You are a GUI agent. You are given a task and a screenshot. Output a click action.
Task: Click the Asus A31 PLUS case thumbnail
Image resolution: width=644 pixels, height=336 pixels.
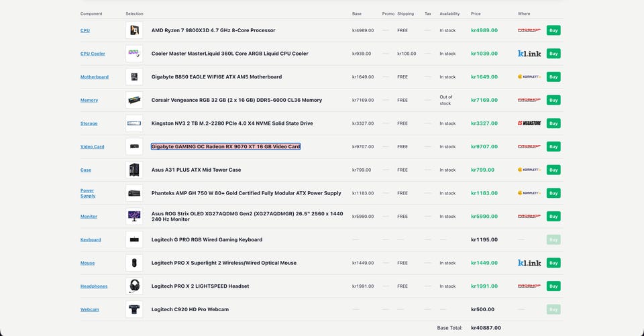click(134, 170)
